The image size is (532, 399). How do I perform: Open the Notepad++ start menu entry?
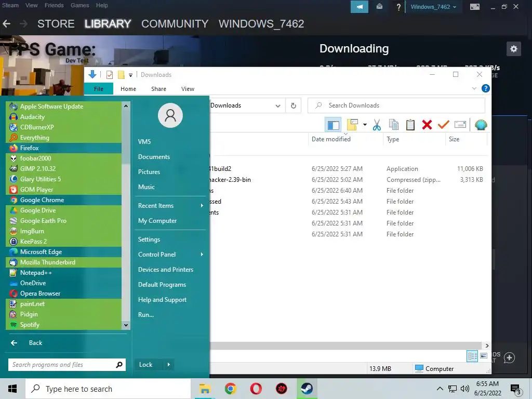click(x=64, y=273)
